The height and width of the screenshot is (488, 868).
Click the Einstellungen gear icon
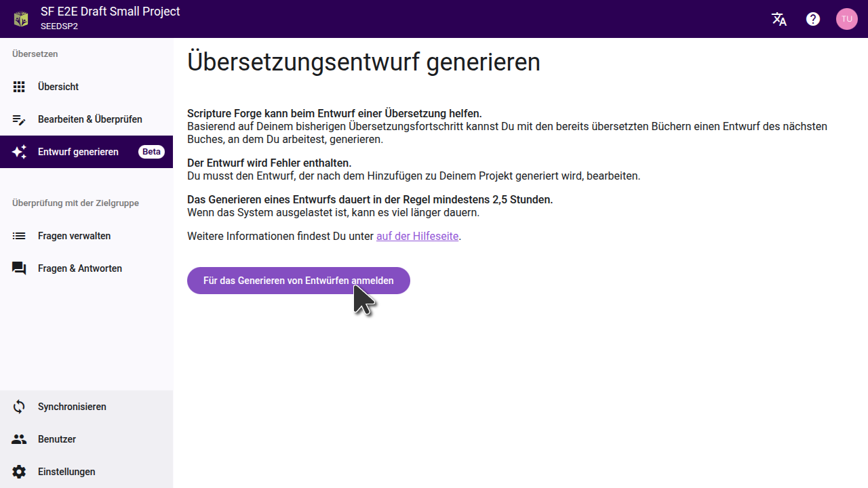(x=19, y=472)
